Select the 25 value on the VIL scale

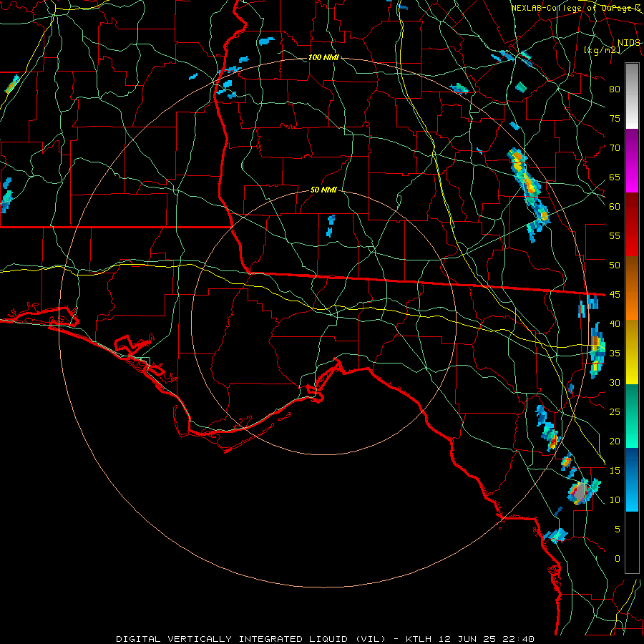(x=615, y=412)
